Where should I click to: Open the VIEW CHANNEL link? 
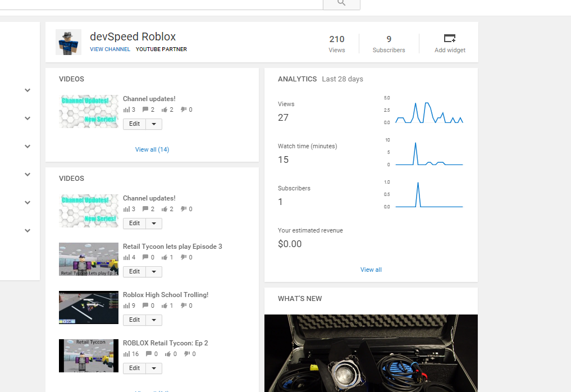[110, 49]
